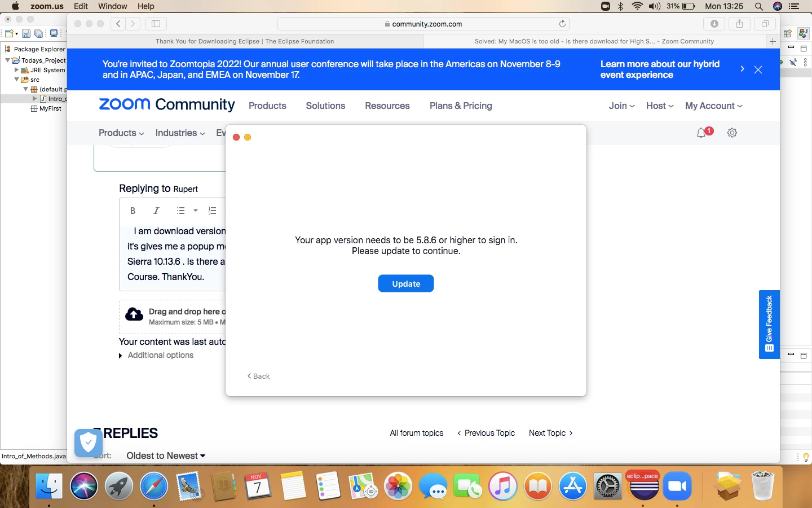Go to All forum topics
The height and width of the screenshot is (508, 812).
(417, 433)
